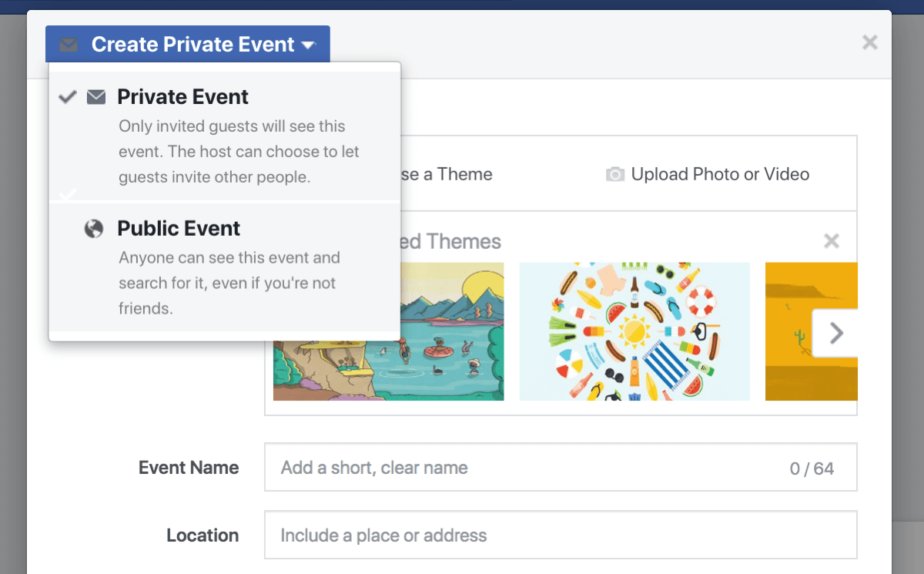Dismiss the Recommended Themes section with its X
This screenshot has width=924, height=574.
(832, 241)
